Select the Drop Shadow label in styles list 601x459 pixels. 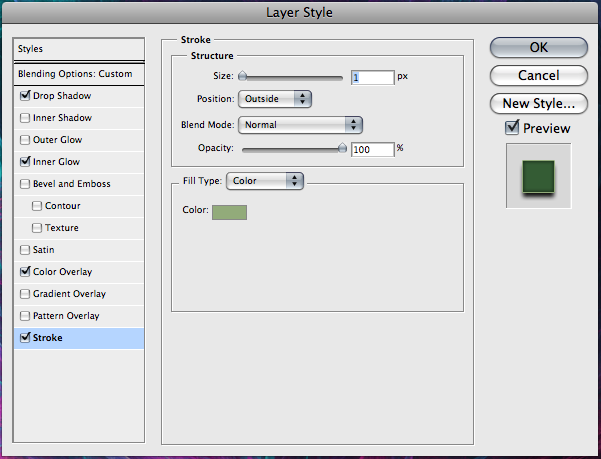click(x=62, y=96)
